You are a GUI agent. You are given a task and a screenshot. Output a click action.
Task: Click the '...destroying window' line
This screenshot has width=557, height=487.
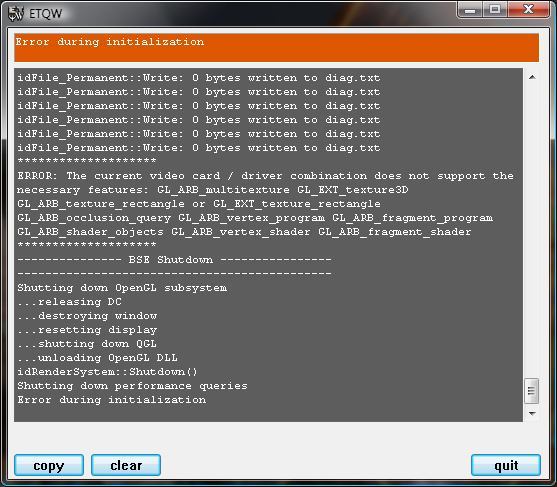coord(87,316)
